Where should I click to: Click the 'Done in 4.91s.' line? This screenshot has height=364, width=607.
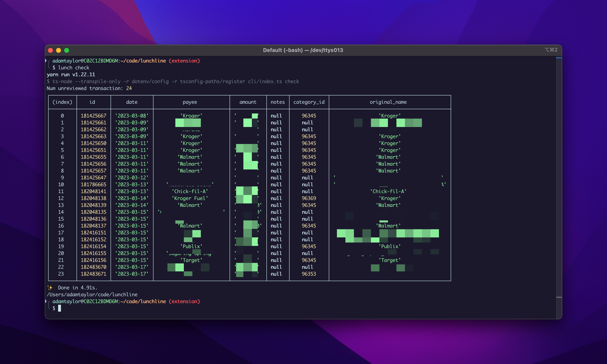tap(78, 288)
